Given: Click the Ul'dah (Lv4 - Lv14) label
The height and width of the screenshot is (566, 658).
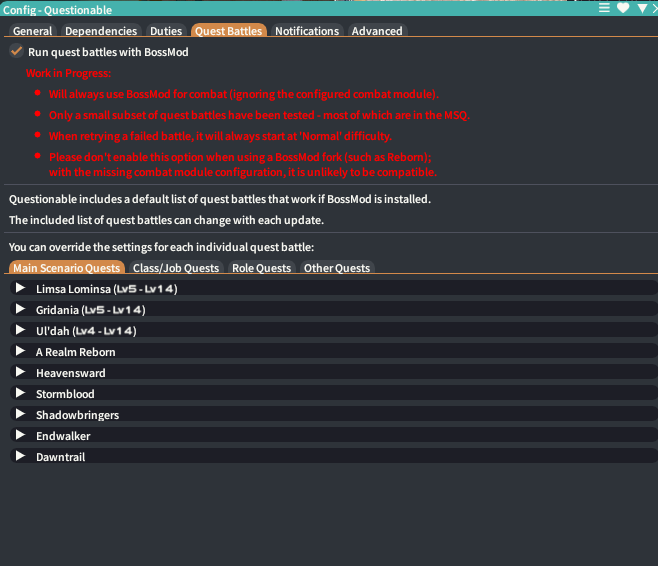Looking at the screenshot, I should [x=86, y=331].
